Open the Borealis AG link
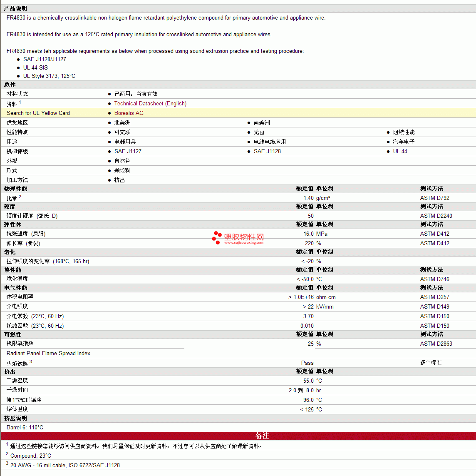The image size is (476, 476). click(129, 113)
